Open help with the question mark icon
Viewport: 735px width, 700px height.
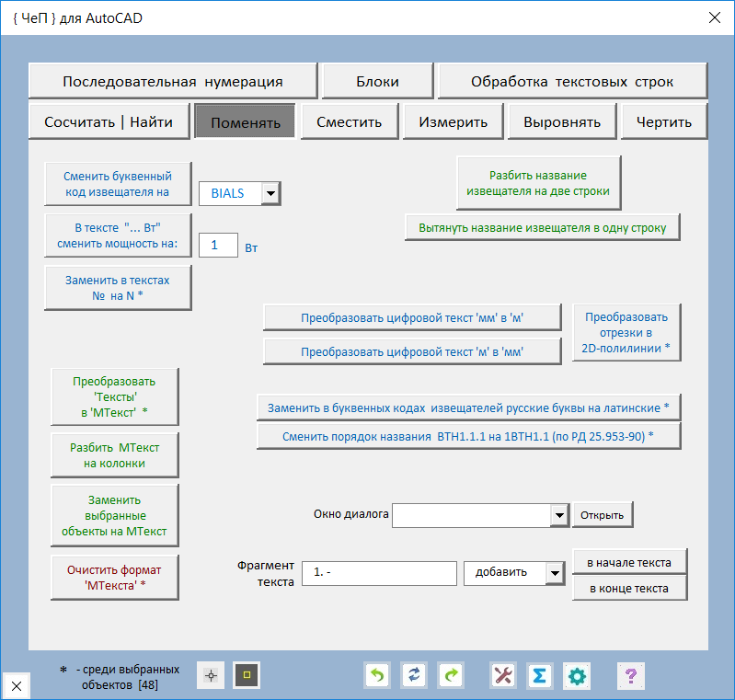pyautogui.click(x=630, y=676)
